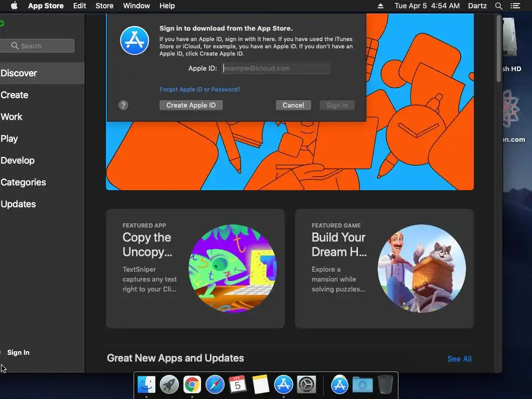Open Calendar icon showing 5 in the Dock
Viewport: 532px width, 399px height.
237,385
